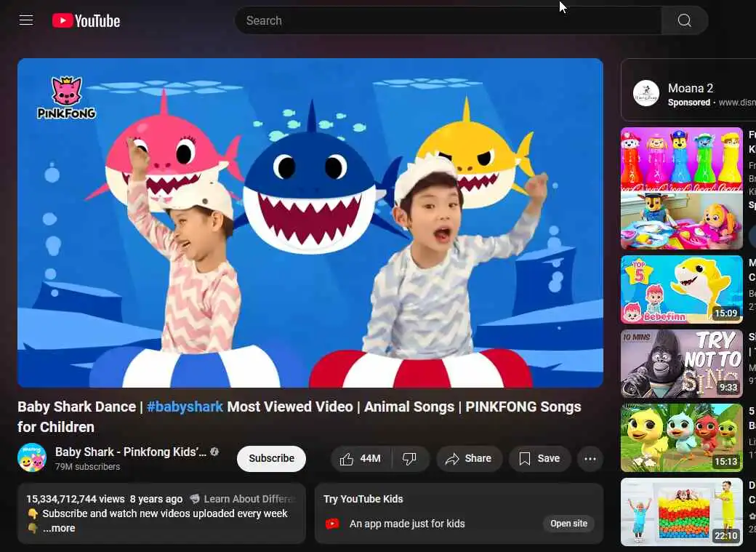Open Bebefinn Top 5 video thumbnail 15:09
The height and width of the screenshot is (552, 756).
coord(681,289)
